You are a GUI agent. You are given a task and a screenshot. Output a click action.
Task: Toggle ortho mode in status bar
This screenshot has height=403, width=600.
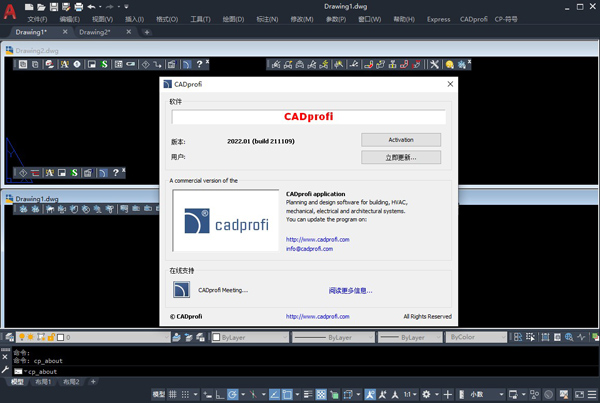tap(220, 394)
